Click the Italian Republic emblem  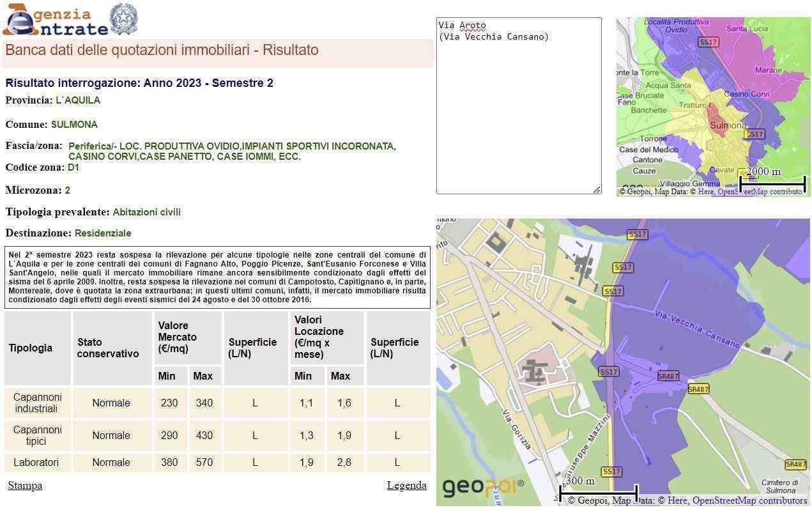(x=123, y=19)
